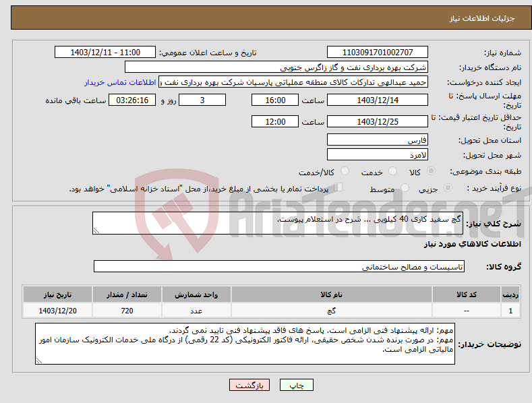Click the remaining time 03:26:16 field
The width and height of the screenshot is (532, 403).
click(132, 100)
